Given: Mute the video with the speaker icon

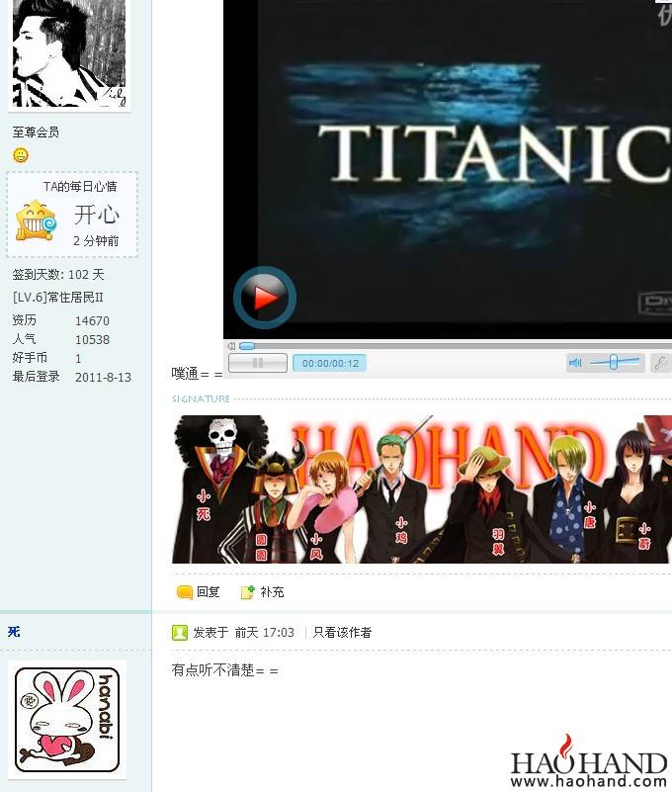Looking at the screenshot, I should pos(575,362).
